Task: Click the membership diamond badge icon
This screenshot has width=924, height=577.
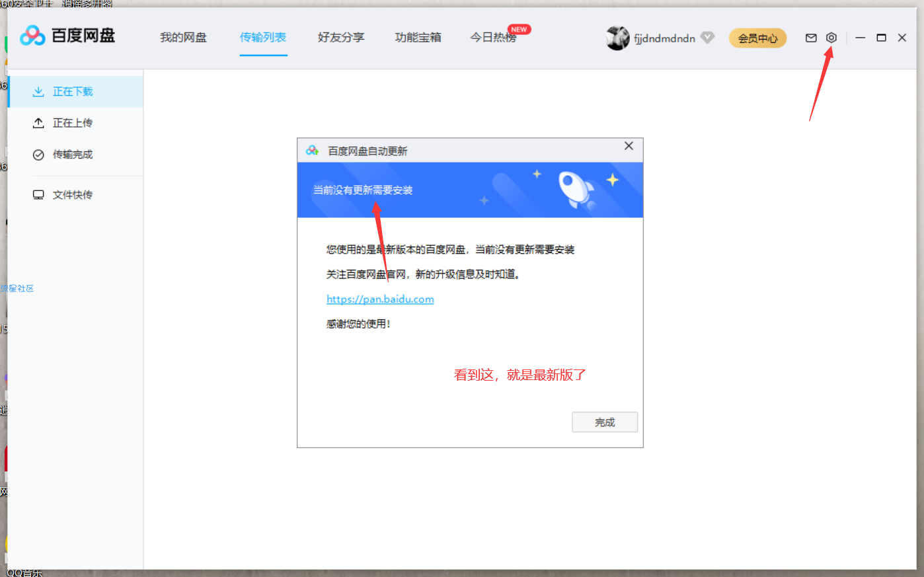Action: [707, 38]
